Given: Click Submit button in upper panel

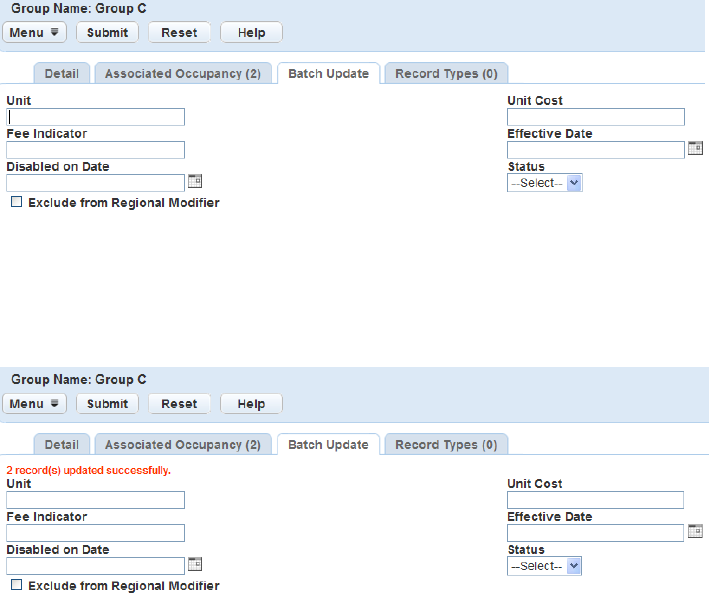Looking at the screenshot, I should (107, 33).
